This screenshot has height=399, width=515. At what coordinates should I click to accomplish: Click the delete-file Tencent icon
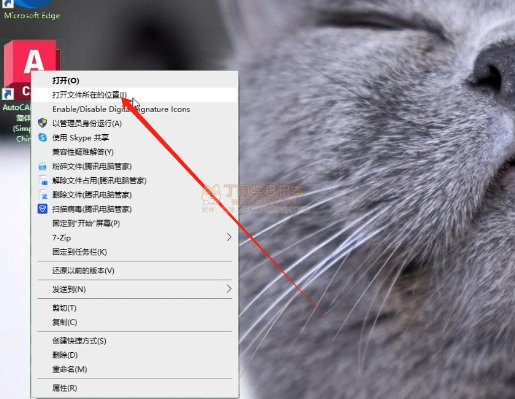pyautogui.click(x=43, y=194)
